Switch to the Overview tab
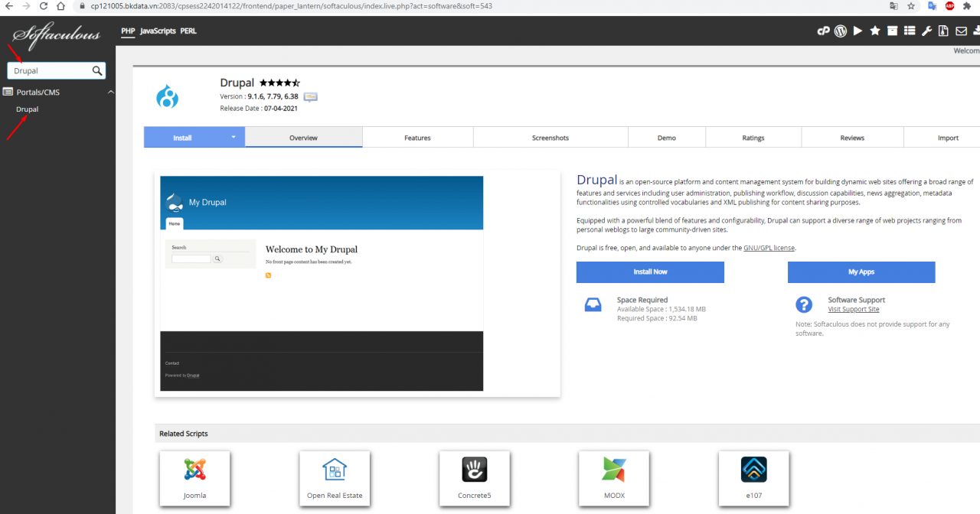 click(303, 138)
